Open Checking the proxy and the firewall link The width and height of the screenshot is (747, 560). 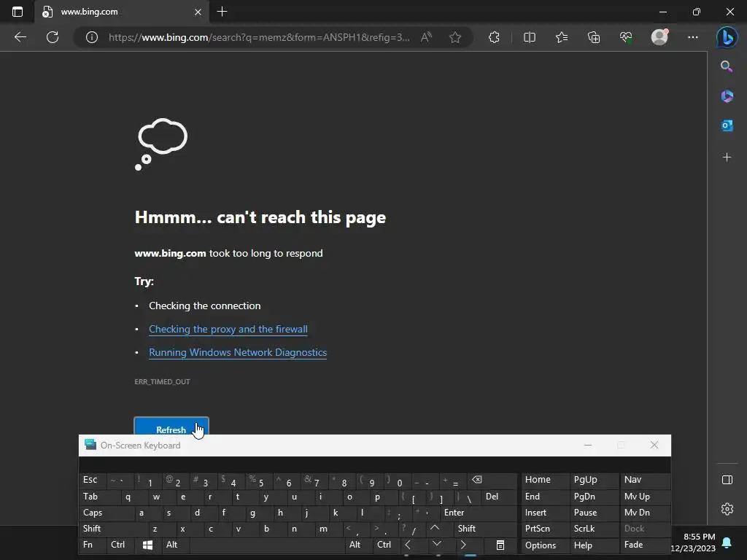tap(228, 329)
